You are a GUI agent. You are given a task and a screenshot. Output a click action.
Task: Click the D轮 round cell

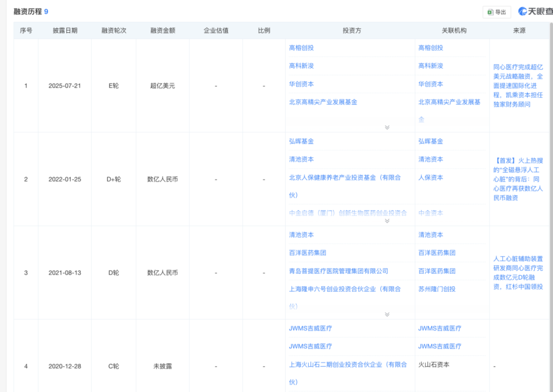coord(113,272)
